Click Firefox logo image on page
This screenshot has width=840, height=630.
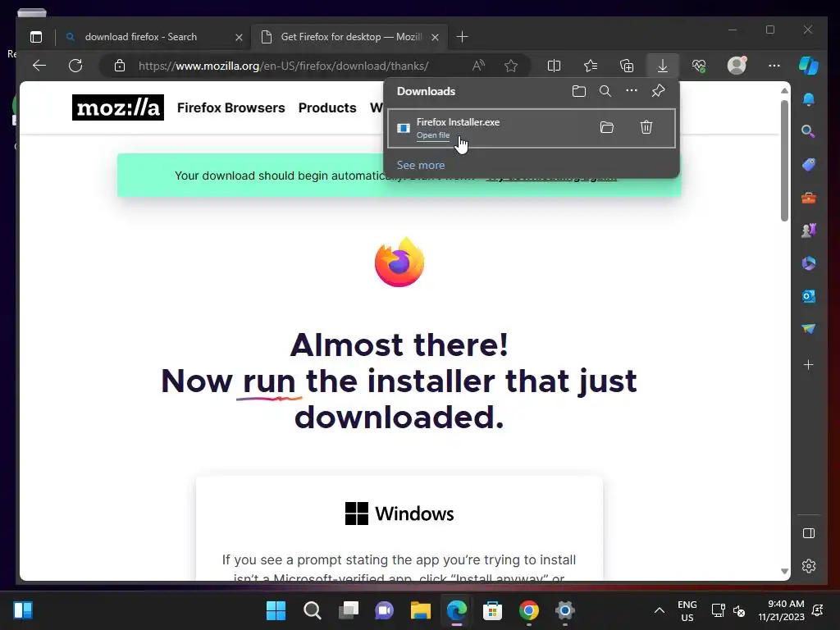(399, 262)
